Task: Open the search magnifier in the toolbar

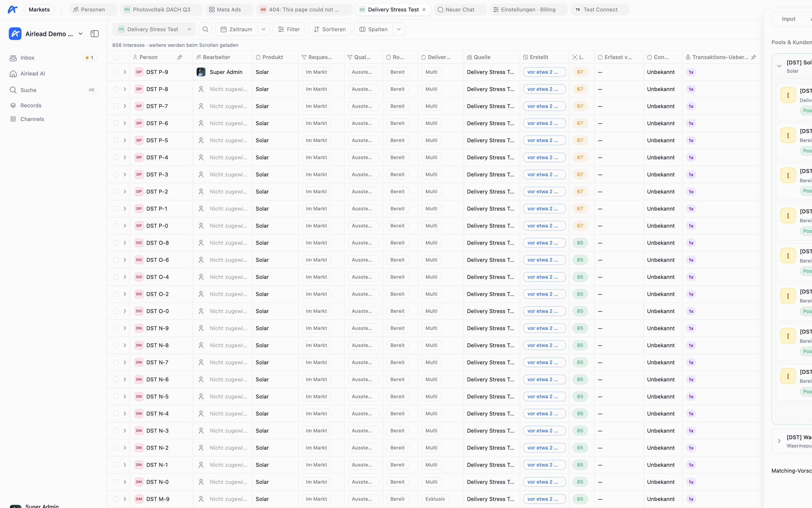Action: click(x=205, y=29)
